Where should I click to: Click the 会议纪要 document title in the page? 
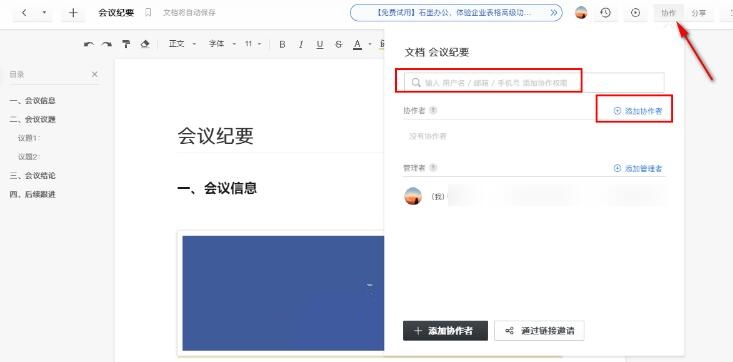click(216, 136)
